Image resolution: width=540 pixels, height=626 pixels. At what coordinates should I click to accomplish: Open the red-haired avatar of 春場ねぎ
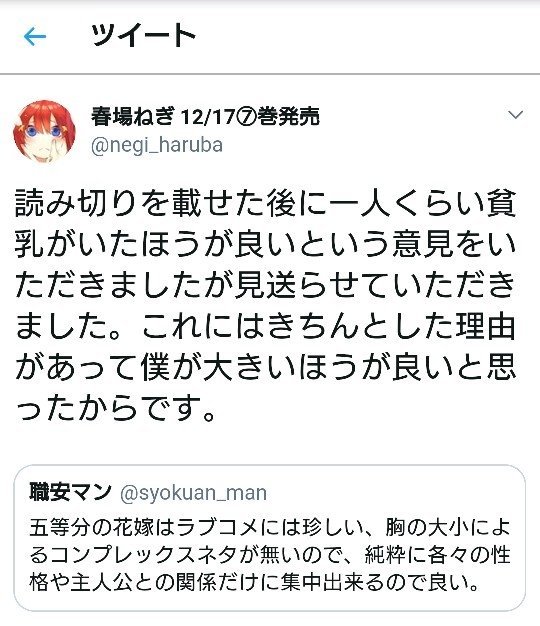click(x=44, y=132)
